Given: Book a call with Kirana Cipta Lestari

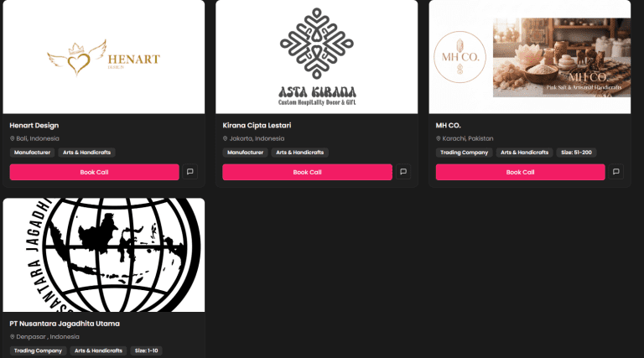Looking at the screenshot, I should [x=307, y=172].
